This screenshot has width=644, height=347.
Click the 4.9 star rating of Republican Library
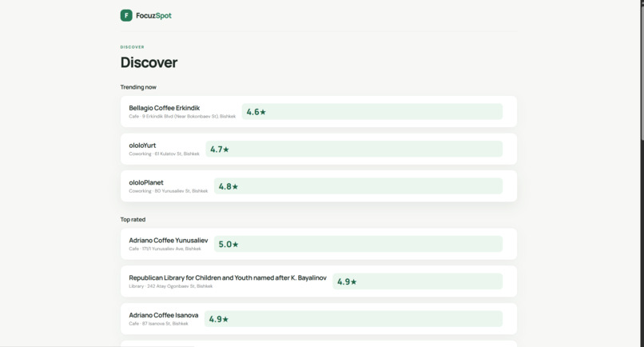coord(417,281)
